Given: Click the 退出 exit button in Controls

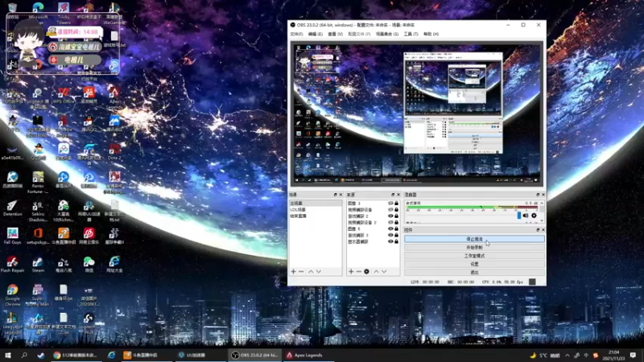Looking at the screenshot, I should 474,272.
